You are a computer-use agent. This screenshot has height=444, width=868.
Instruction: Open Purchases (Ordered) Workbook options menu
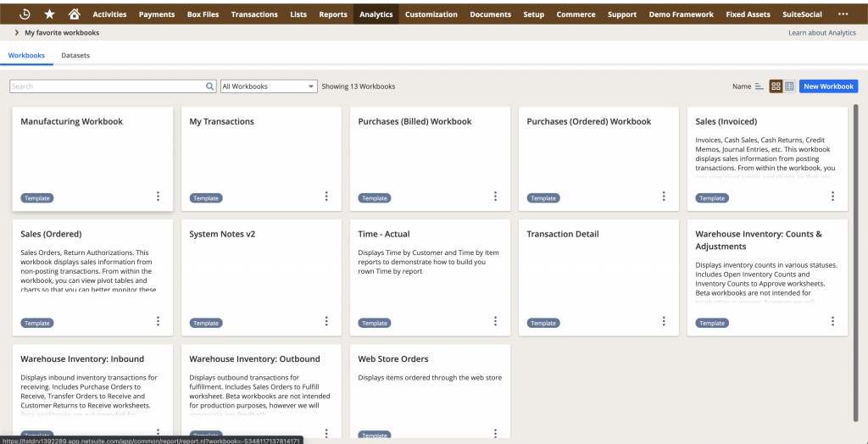click(665, 196)
